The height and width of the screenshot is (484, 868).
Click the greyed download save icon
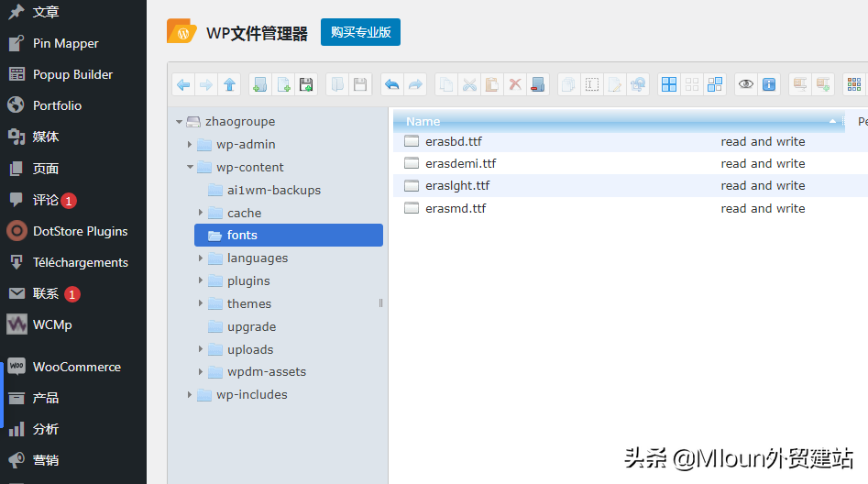pyautogui.click(x=360, y=84)
